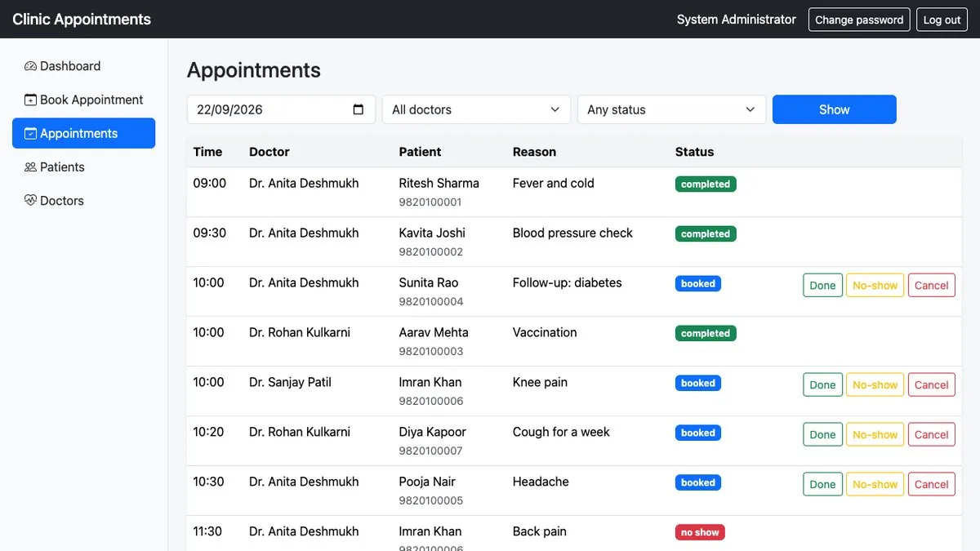Click patient name Kavita Joshi
980x551 pixels.
(432, 233)
